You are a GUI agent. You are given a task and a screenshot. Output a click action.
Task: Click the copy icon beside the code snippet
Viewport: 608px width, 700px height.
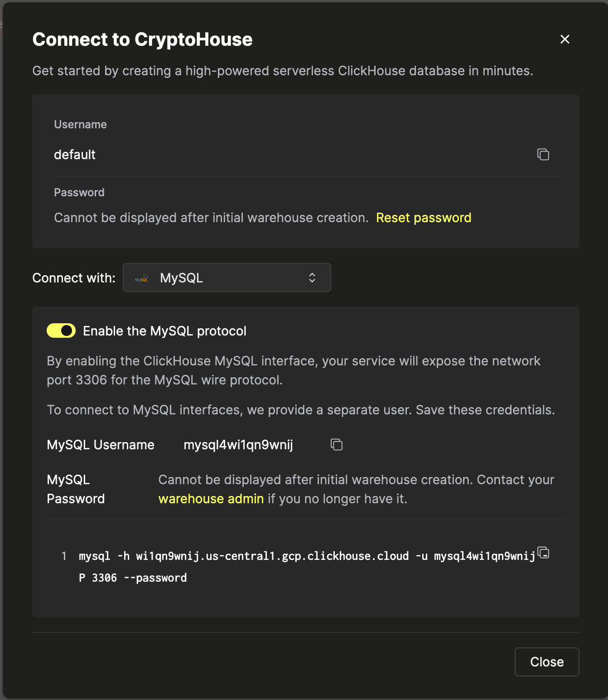click(x=543, y=553)
